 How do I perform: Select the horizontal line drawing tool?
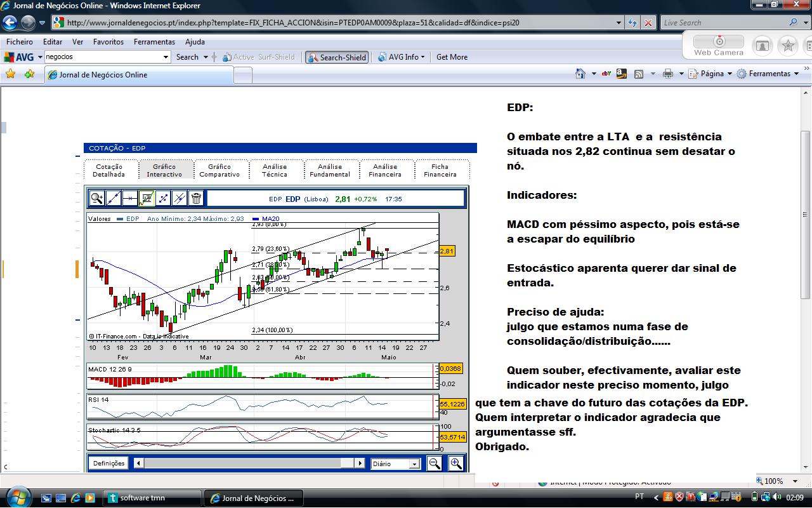pos(130,199)
